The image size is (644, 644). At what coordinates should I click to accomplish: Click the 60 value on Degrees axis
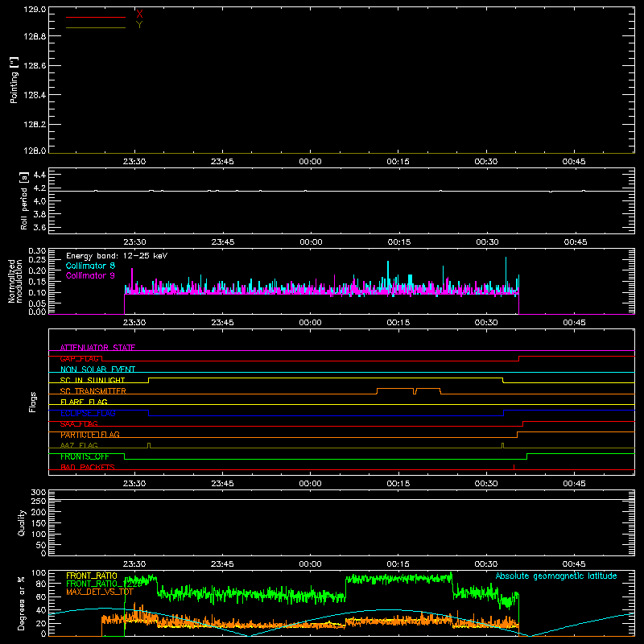41,597
